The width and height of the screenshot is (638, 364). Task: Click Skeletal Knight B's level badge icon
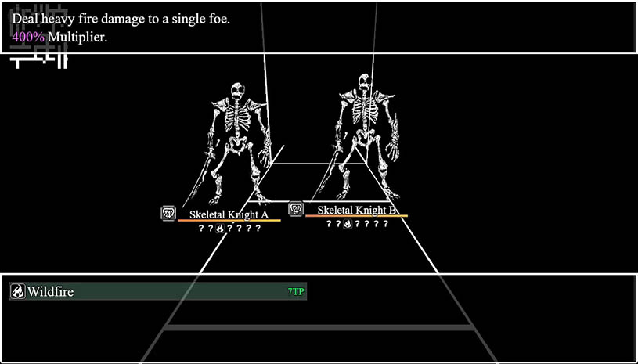coord(296,209)
